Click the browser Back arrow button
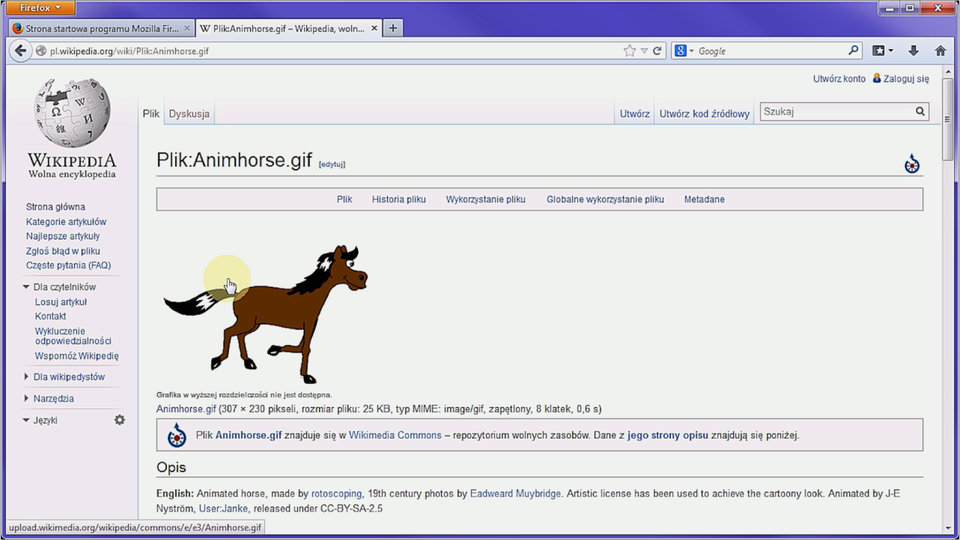960x540 pixels. 20,51
